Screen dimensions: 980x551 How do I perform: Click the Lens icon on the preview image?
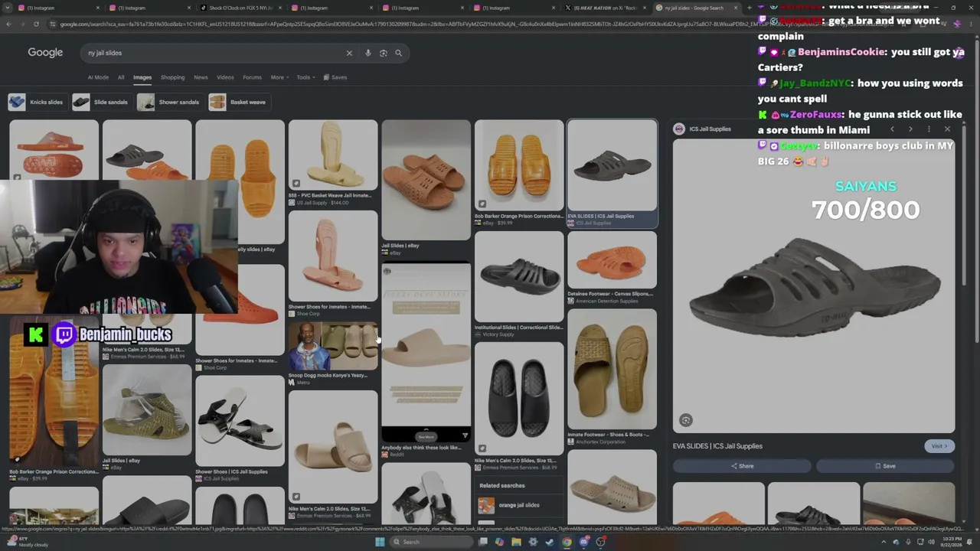point(686,420)
